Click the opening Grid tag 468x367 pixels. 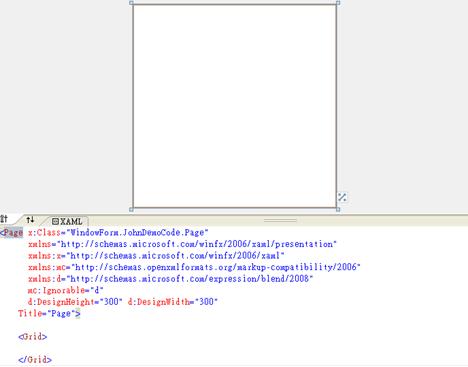[33, 336]
